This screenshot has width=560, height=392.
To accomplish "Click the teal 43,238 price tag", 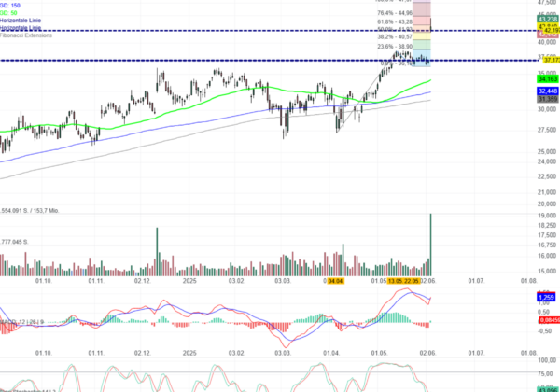I will click(x=548, y=19).
